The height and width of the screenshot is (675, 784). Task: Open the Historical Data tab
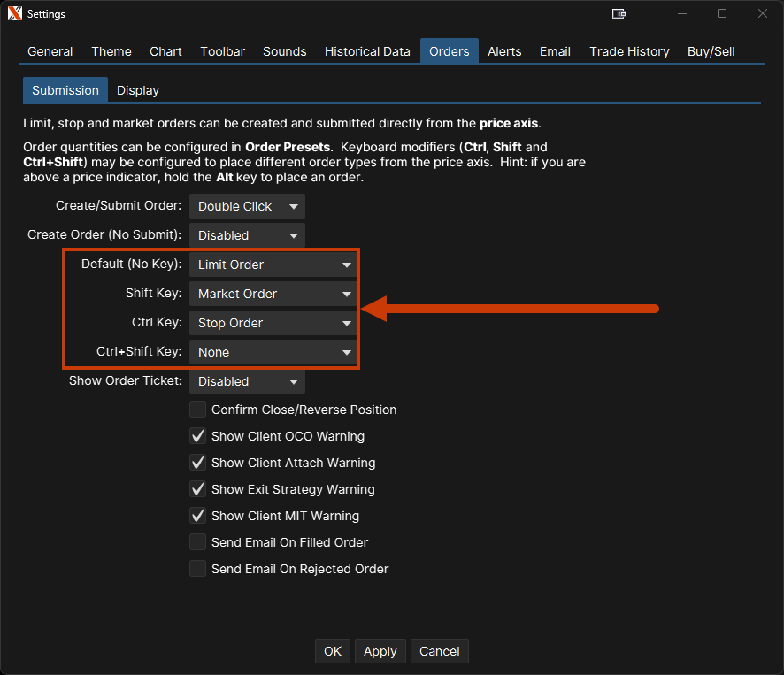click(367, 51)
